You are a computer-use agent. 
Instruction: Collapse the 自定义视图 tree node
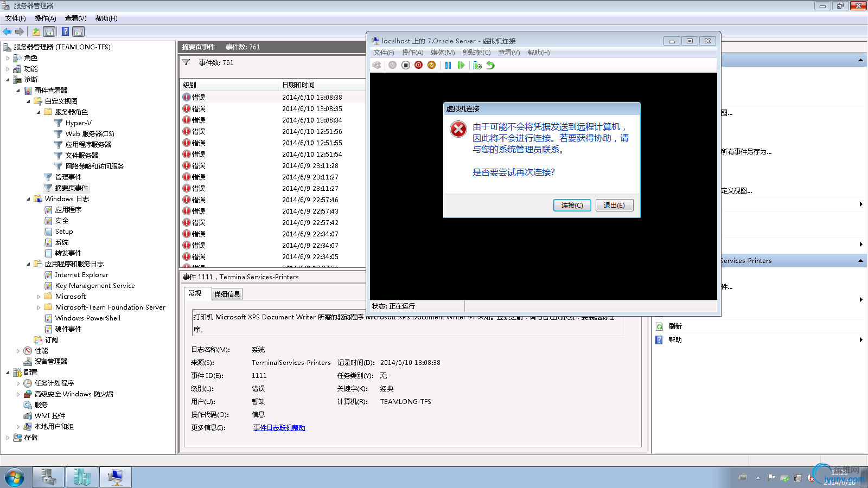[x=28, y=101]
